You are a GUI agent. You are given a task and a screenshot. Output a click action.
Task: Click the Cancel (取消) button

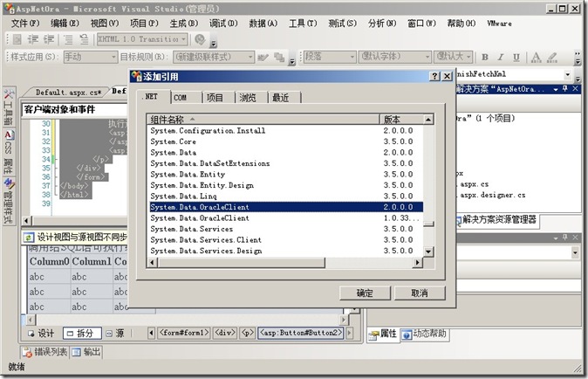(420, 293)
